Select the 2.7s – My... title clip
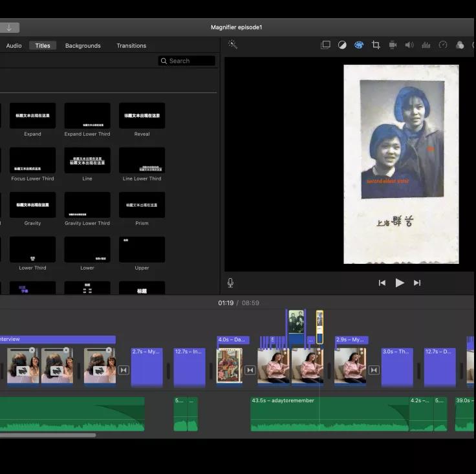 tap(147, 367)
